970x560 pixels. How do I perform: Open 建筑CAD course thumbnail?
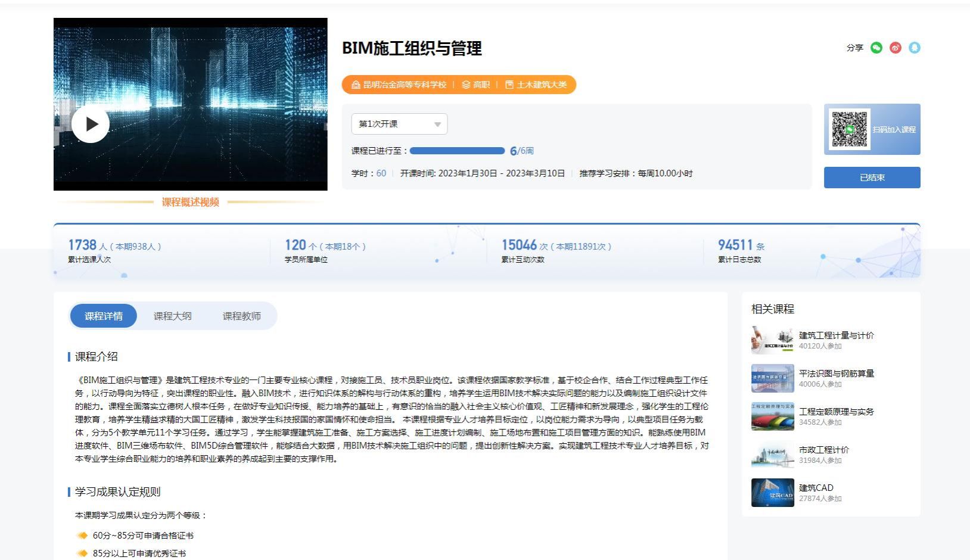tap(773, 493)
